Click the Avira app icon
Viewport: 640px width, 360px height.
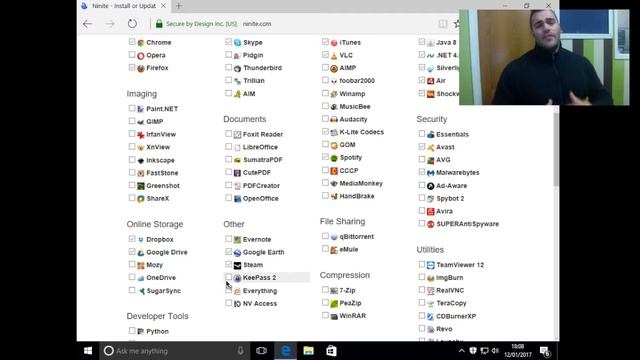point(431,211)
